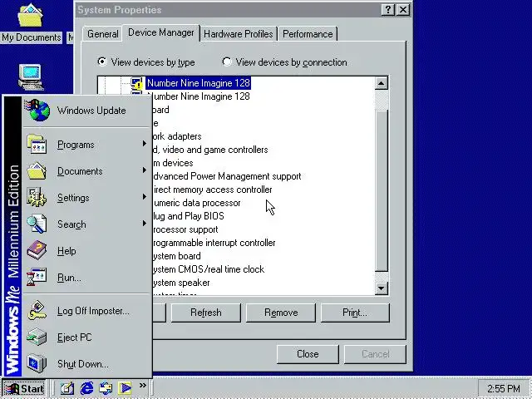532x399 pixels.
Task: Select Direct memory access controller row
Action: click(212, 190)
